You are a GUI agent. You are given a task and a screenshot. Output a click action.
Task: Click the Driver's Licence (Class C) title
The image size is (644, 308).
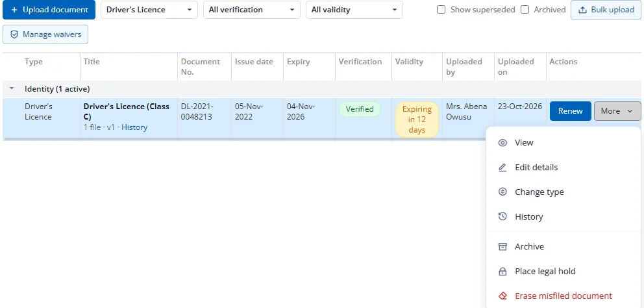point(127,112)
